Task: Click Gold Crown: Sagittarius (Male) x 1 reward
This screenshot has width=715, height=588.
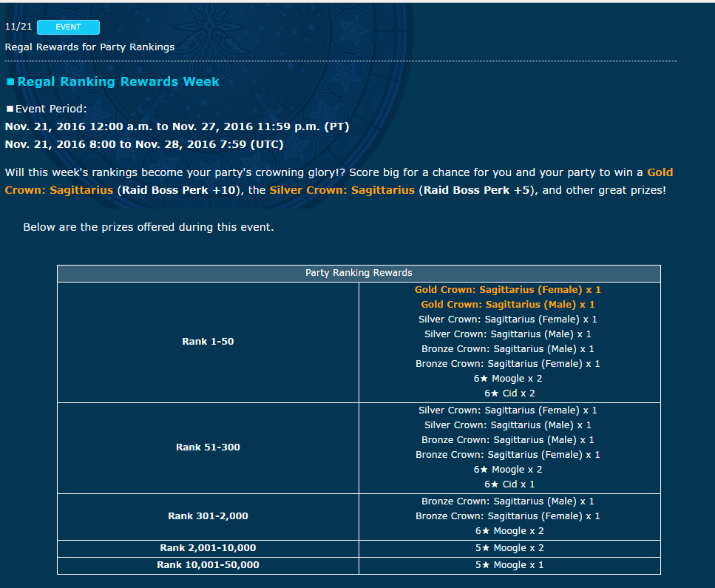Action: coord(508,305)
